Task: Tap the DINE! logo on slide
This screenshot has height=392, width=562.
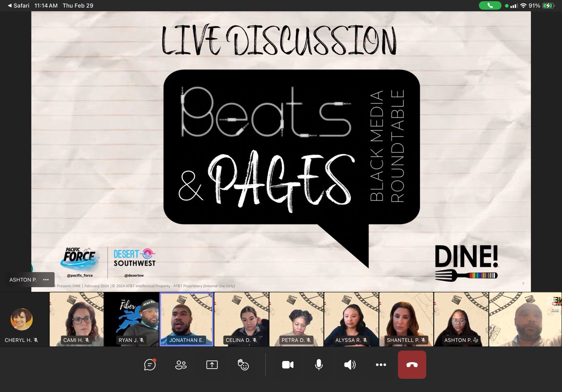Action: click(x=466, y=263)
